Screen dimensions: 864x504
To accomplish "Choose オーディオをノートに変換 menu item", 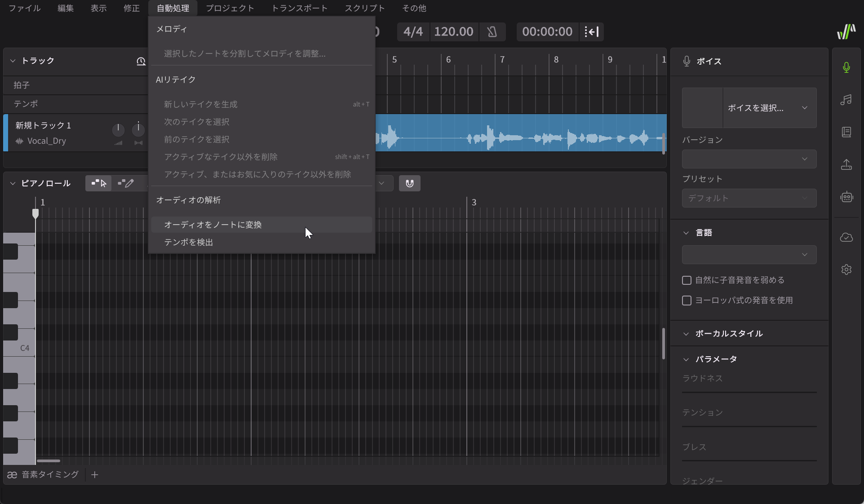I will coord(213,225).
